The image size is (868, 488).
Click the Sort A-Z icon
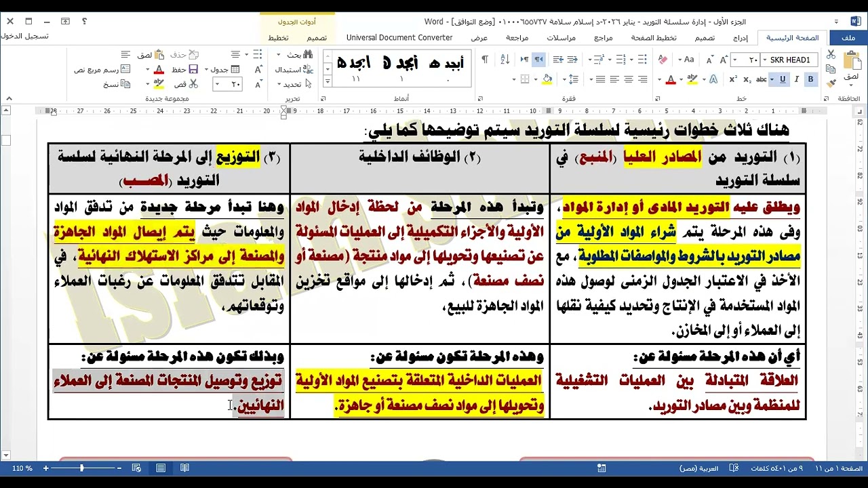tap(505, 60)
